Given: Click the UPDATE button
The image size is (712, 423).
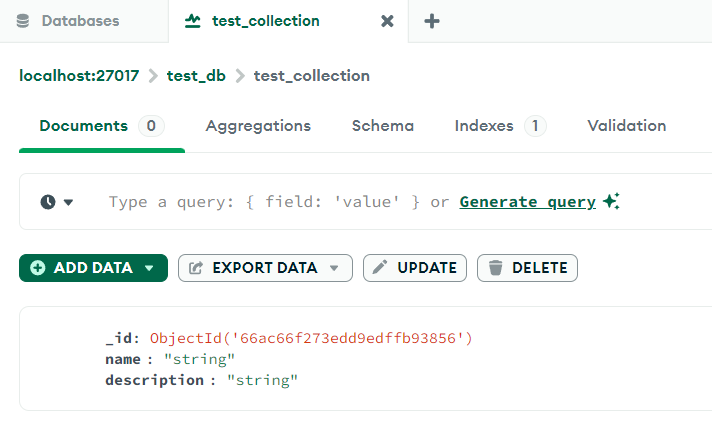Looking at the screenshot, I should [415, 268].
